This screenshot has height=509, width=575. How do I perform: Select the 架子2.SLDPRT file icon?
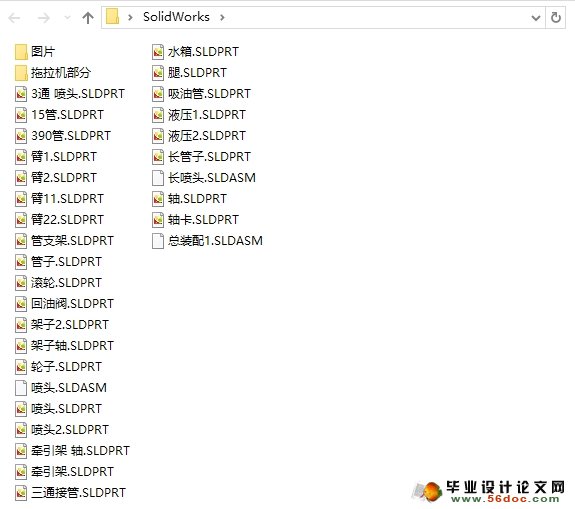(x=21, y=325)
